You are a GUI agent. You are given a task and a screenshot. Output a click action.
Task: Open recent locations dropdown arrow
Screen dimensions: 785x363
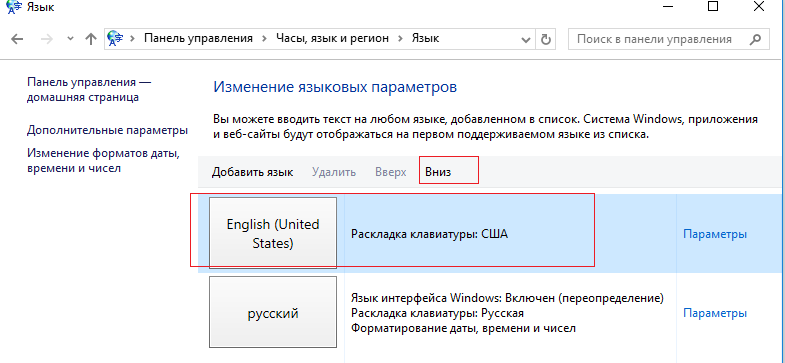[70, 39]
